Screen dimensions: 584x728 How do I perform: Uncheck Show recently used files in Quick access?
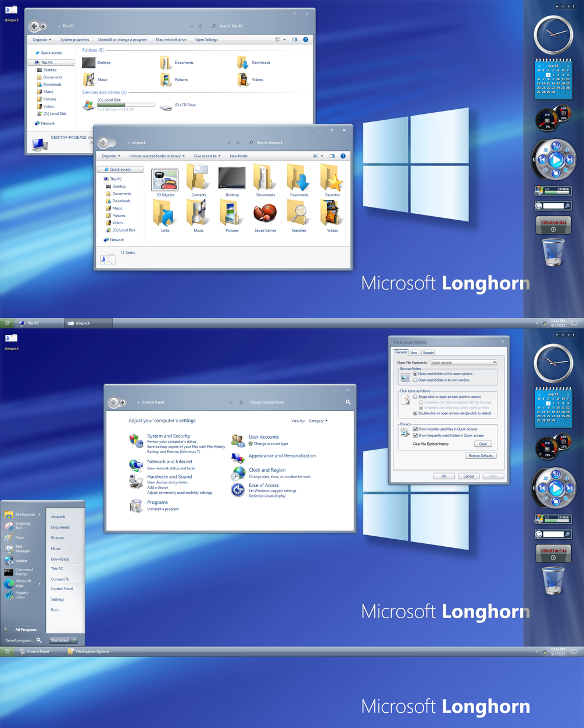pyautogui.click(x=445, y=429)
